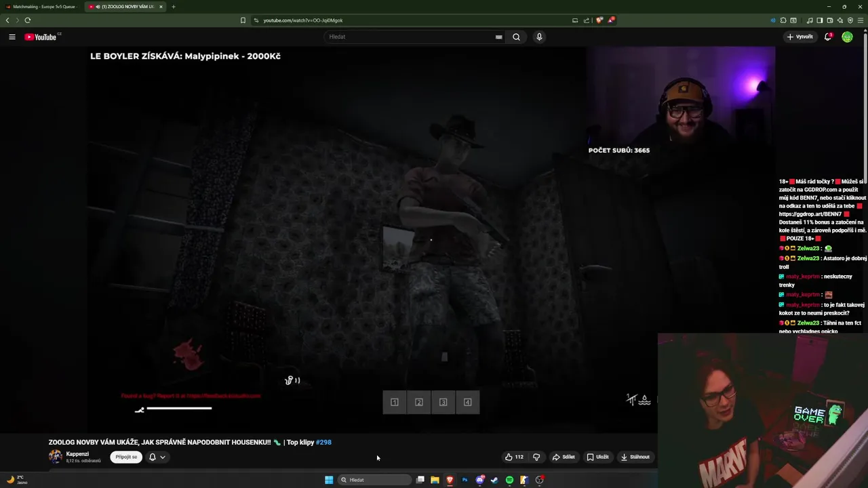Toggle the browser sidebar panel icon

click(820, 20)
